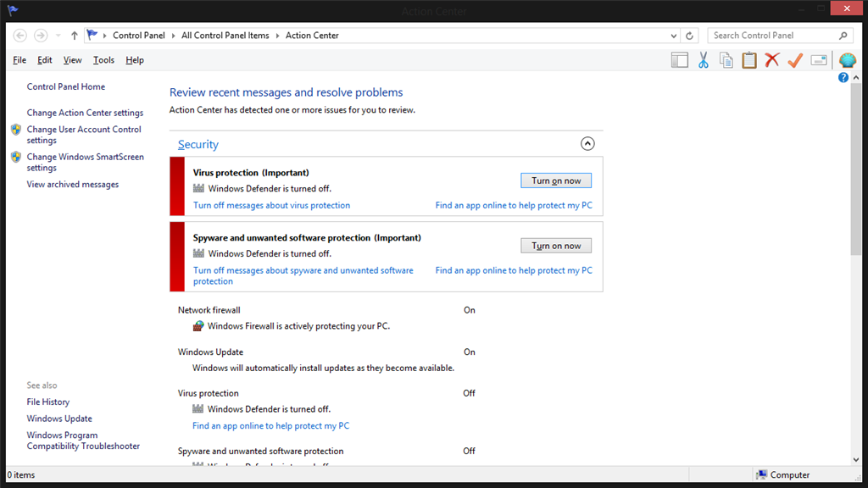
Task: Click the Cut scissors icon
Action: 703,60
